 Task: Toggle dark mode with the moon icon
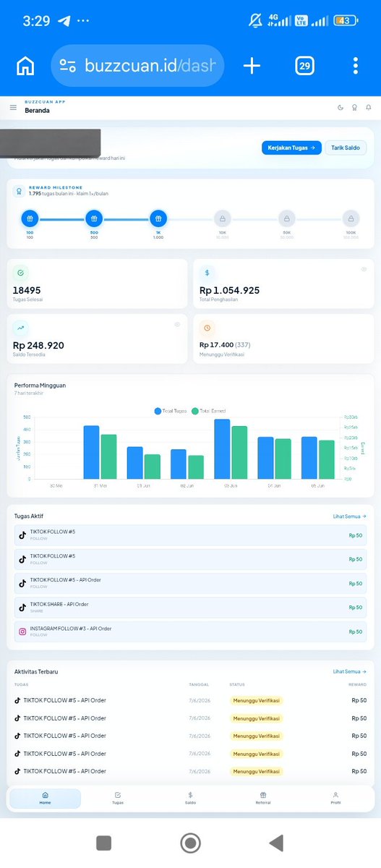tap(341, 108)
